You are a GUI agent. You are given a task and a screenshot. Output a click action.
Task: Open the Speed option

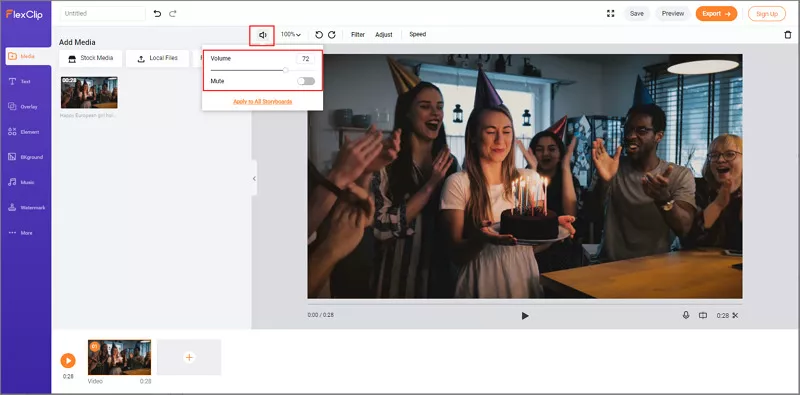click(417, 34)
